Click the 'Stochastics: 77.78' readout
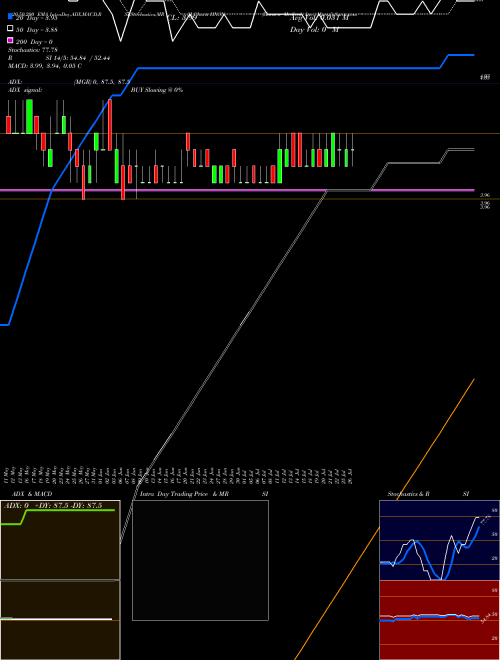This screenshot has height=660, width=500. click(32, 50)
